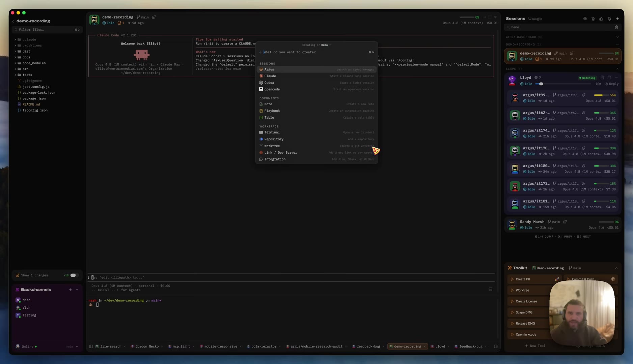Clear the session search with the trash icon
This screenshot has height=364, width=633.
(x=616, y=27)
